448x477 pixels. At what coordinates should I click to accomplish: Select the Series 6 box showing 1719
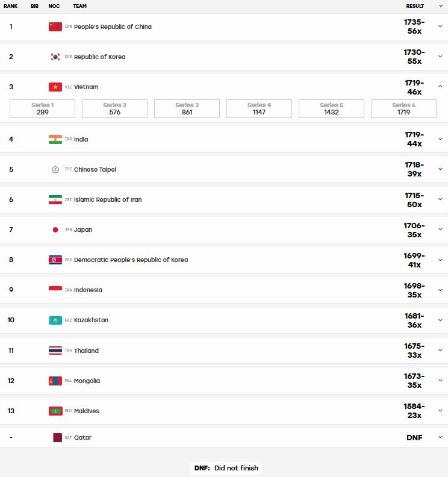click(x=403, y=108)
